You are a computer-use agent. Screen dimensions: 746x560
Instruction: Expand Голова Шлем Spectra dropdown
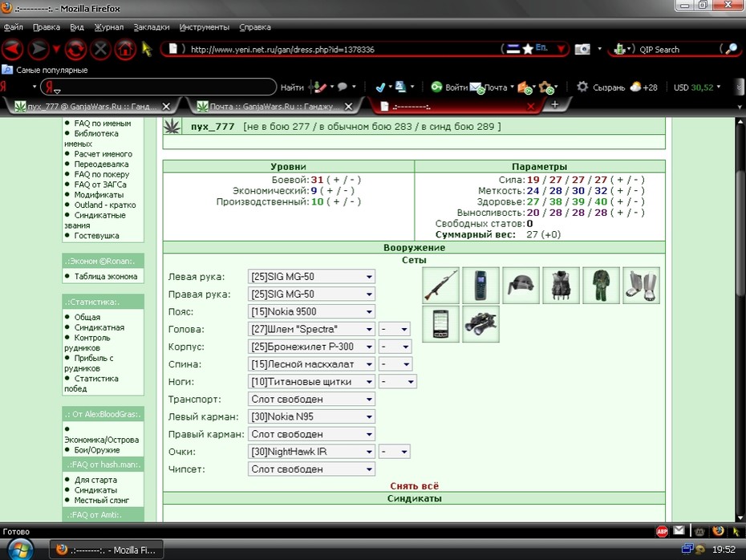311,329
